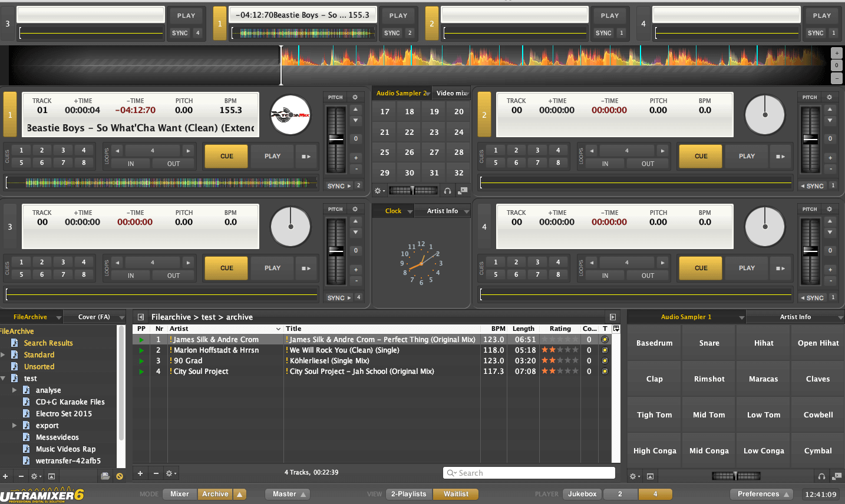Collapse the test folder in file tree
The width and height of the screenshot is (845, 504).
coord(4,379)
